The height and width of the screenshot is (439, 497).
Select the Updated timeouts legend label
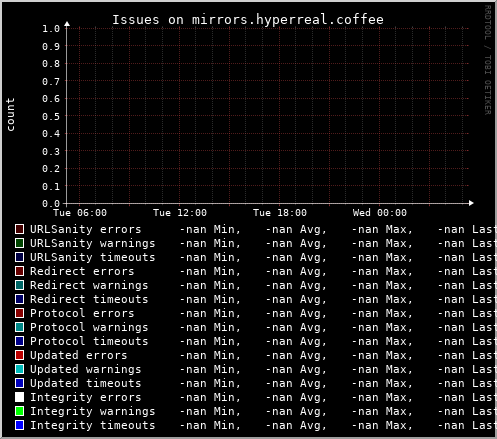pyautogui.click(x=86, y=383)
